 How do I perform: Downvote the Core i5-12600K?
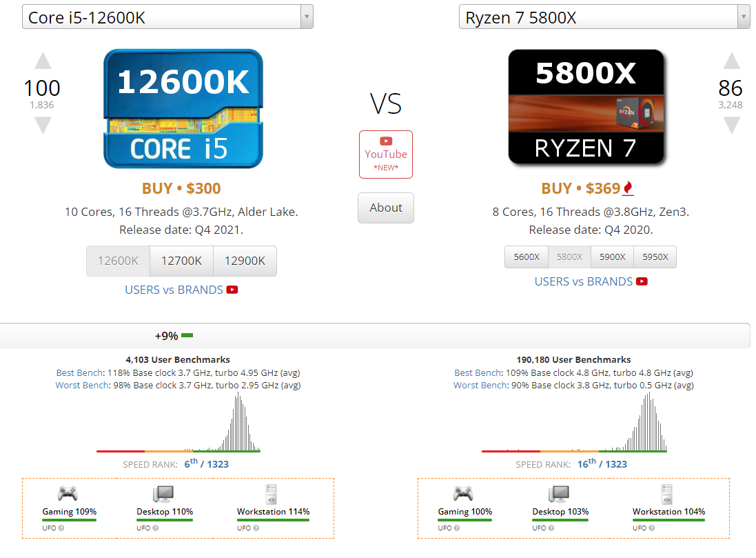pyautogui.click(x=43, y=125)
